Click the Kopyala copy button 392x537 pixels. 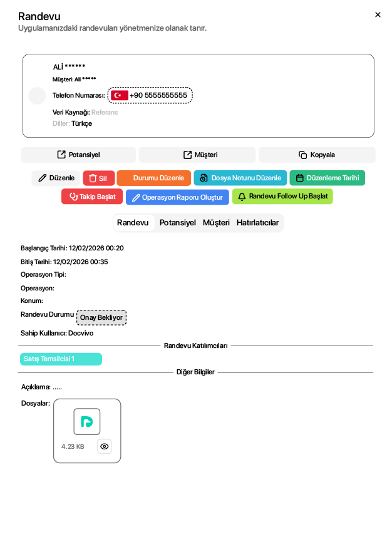(317, 155)
